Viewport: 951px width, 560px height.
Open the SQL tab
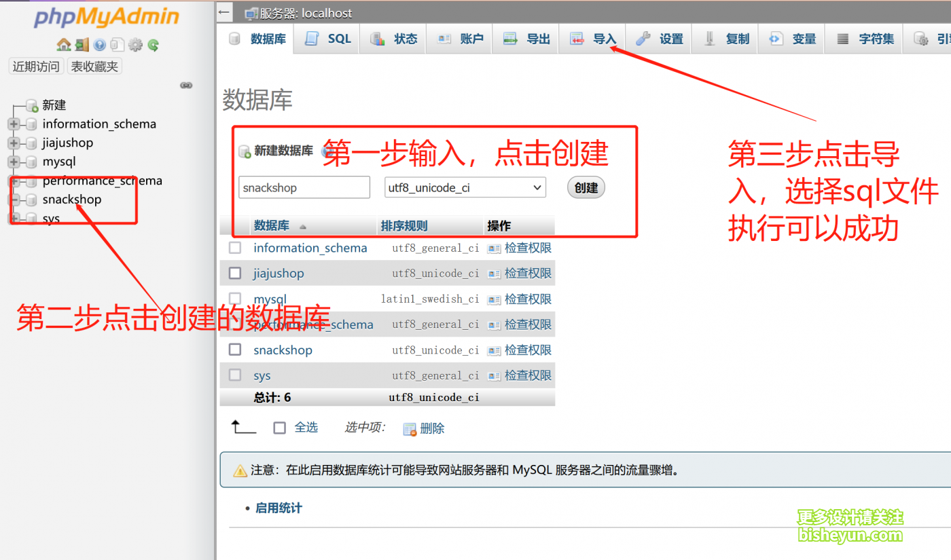coord(328,39)
